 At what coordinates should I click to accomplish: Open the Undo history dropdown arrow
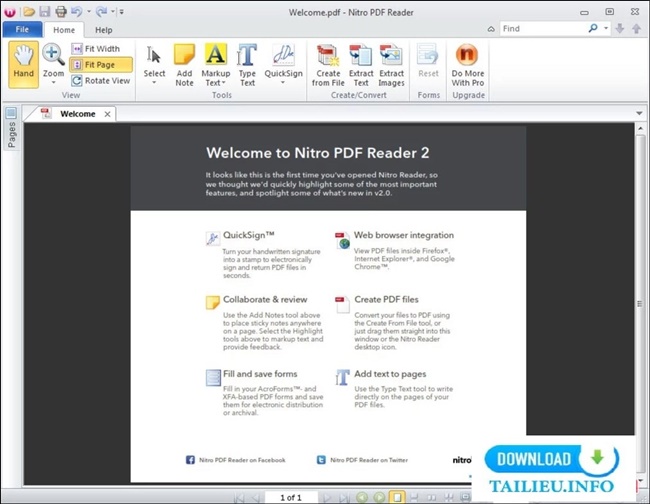click(88, 12)
